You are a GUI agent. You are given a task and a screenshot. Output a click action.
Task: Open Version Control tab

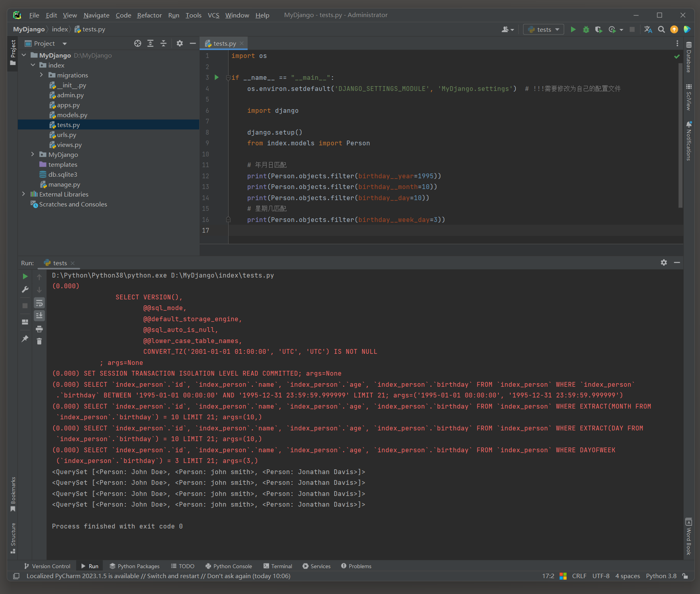[47, 566]
